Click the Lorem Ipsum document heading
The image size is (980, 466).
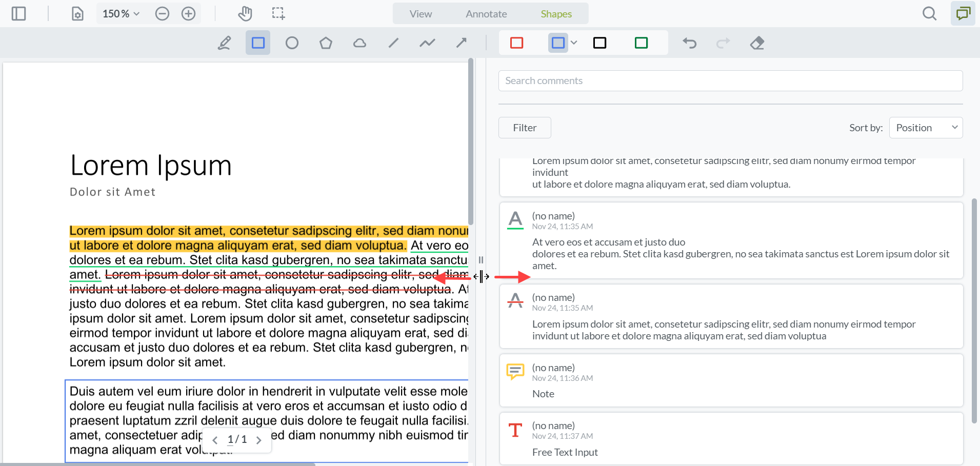pyautogui.click(x=151, y=166)
